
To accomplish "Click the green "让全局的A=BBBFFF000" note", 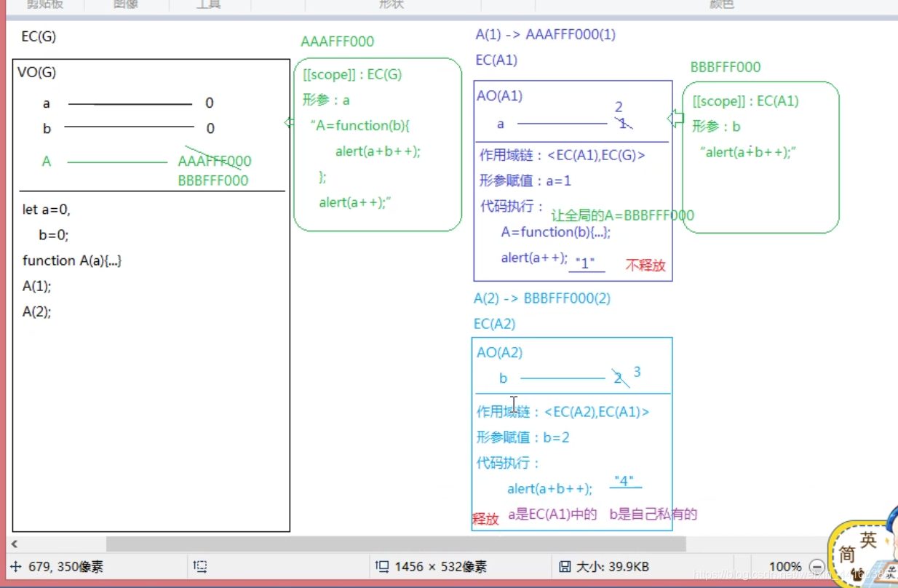I will pyautogui.click(x=623, y=215).
